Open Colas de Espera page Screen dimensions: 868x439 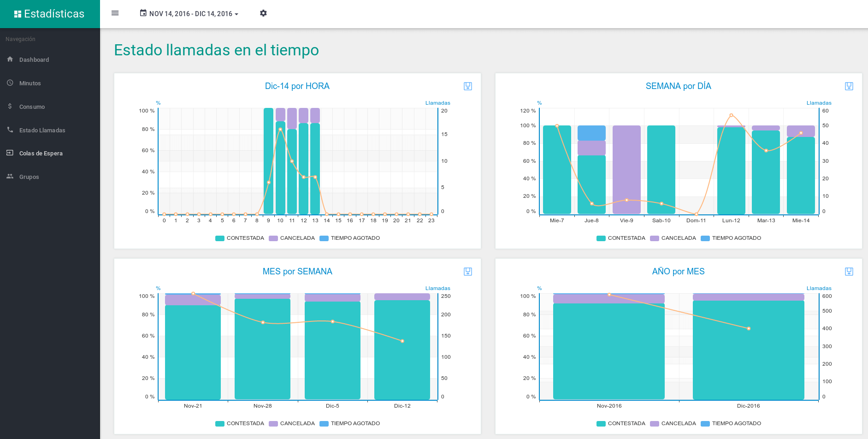[x=50, y=153]
